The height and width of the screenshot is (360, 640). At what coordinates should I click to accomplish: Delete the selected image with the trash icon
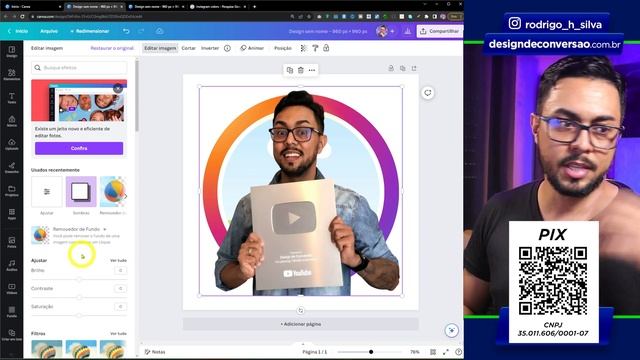(301, 70)
